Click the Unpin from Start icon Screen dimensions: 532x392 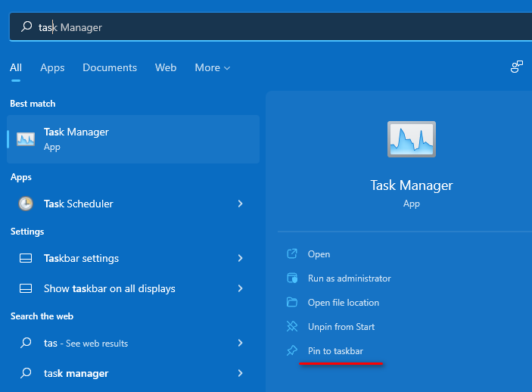coord(292,326)
